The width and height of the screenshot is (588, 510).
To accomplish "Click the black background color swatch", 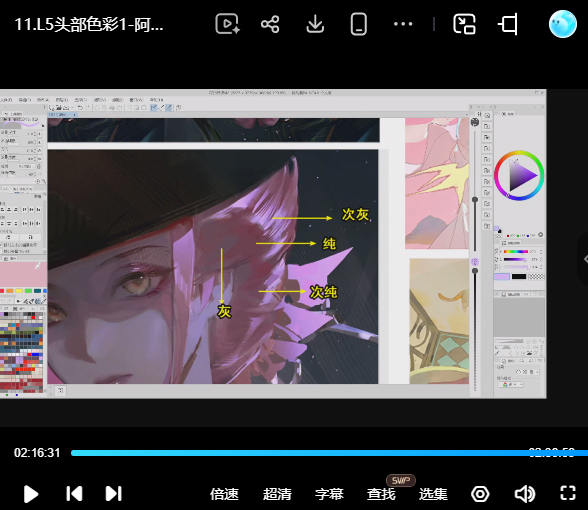I will point(519,276).
